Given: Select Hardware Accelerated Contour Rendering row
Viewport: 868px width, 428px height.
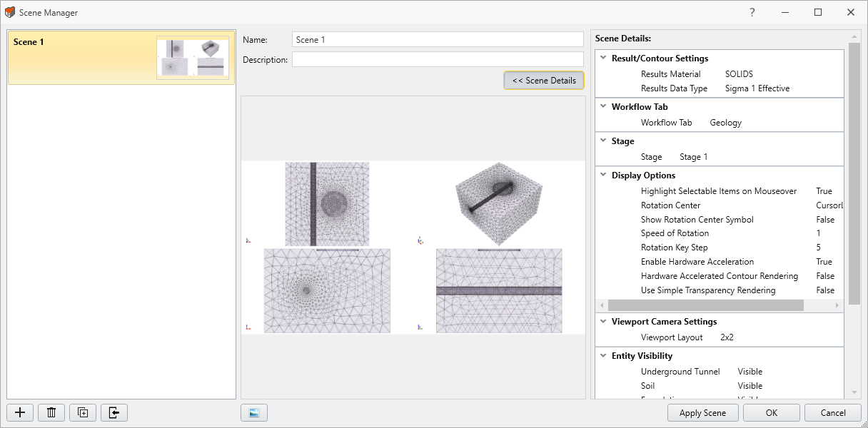Looking at the screenshot, I should coord(720,276).
